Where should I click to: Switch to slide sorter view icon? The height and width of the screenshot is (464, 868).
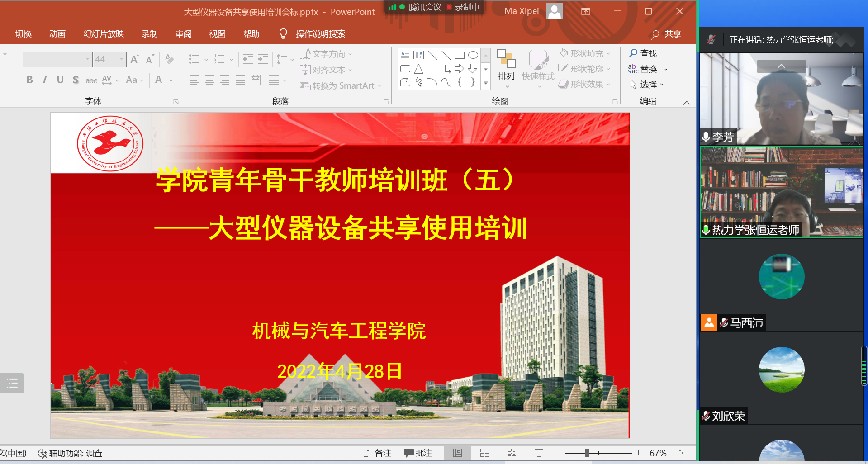[x=484, y=453]
